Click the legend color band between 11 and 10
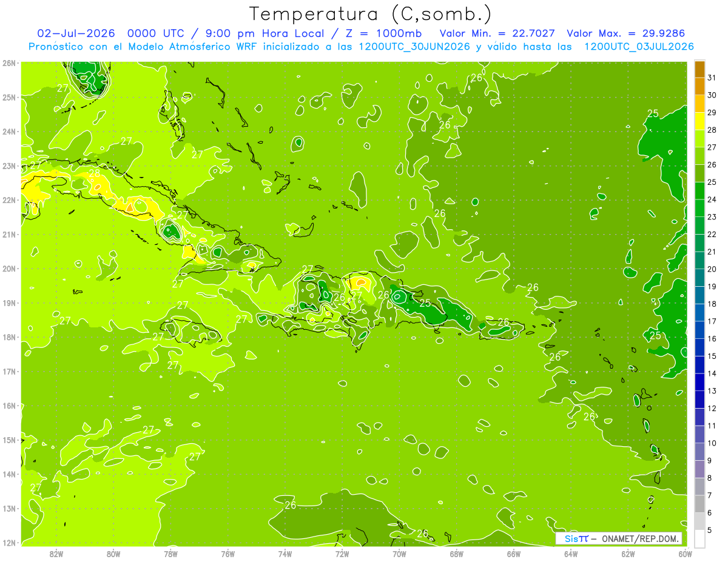The height and width of the screenshot is (562, 728). point(699,435)
